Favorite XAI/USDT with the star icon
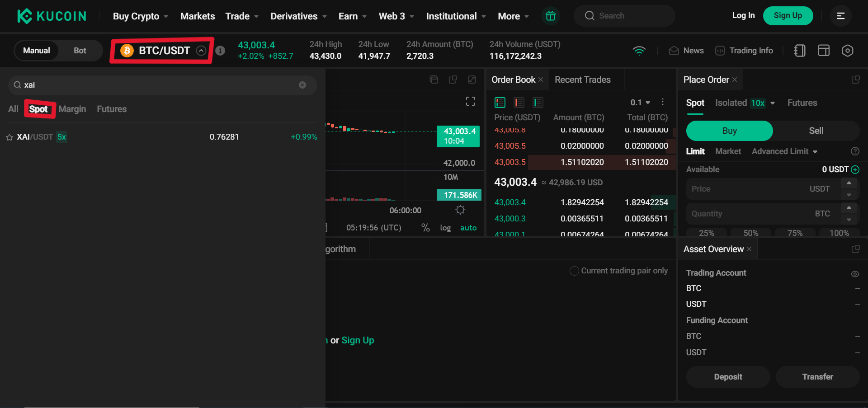Screen dimensions: 868x408 tap(9, 137)
